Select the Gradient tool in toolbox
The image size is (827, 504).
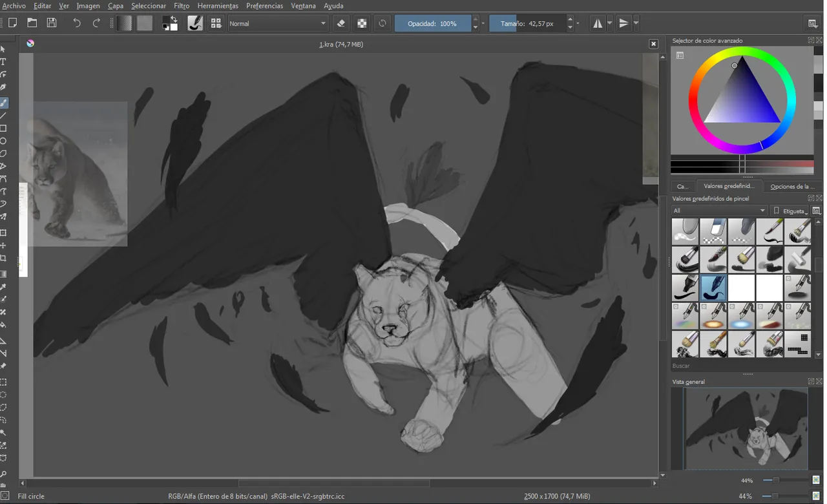[x=3, y=274]
